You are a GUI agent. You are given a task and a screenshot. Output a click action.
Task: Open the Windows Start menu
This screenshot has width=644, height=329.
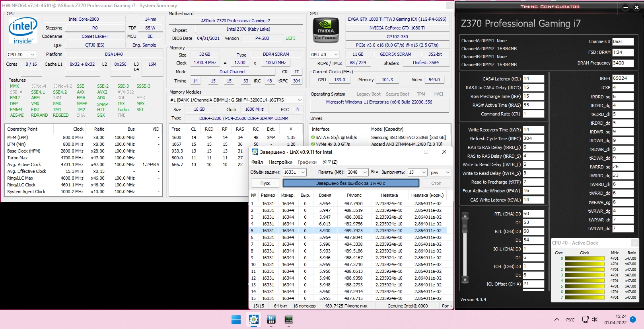(236, 319)
